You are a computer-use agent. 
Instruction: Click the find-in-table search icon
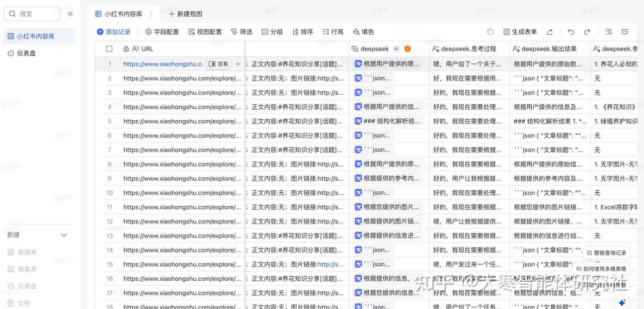click(609, 32)
